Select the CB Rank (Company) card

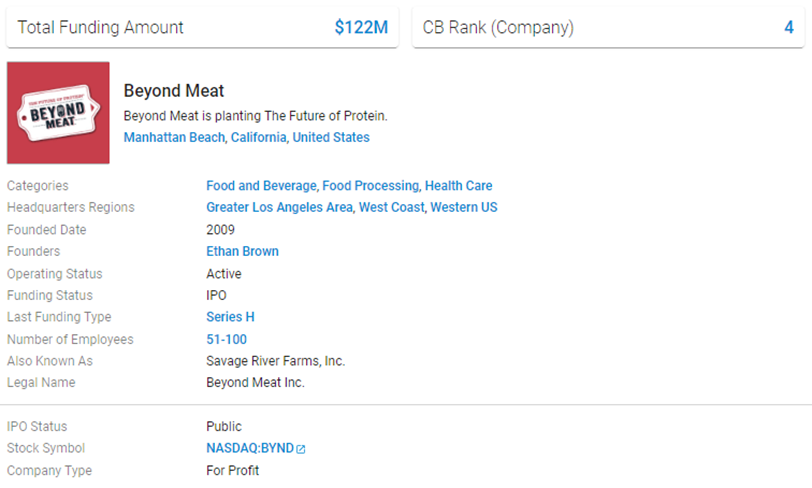point(608,27)
